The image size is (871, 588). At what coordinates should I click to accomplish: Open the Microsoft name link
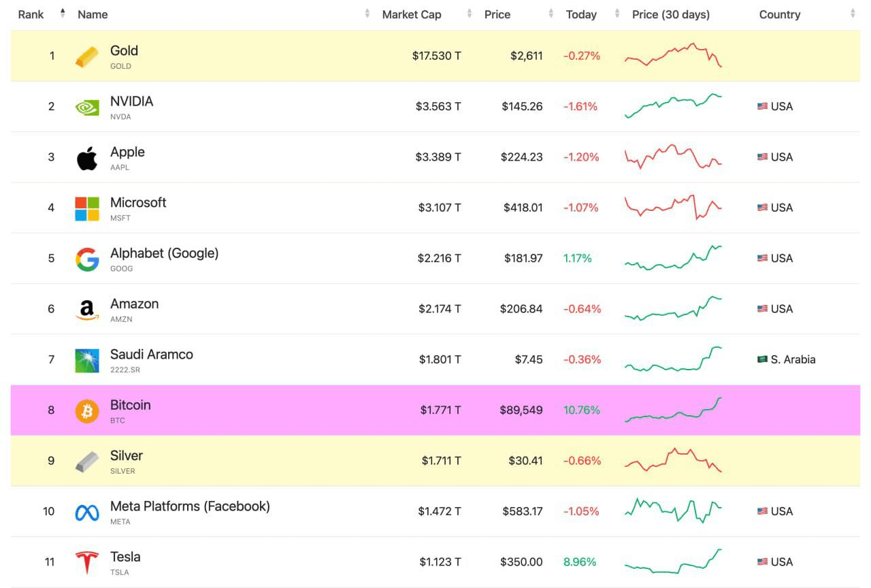138,202
